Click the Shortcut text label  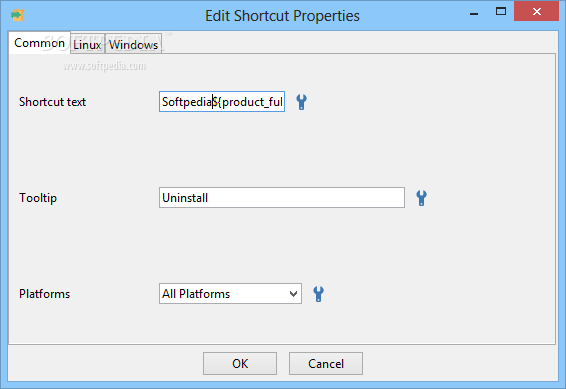click(52, 102)
